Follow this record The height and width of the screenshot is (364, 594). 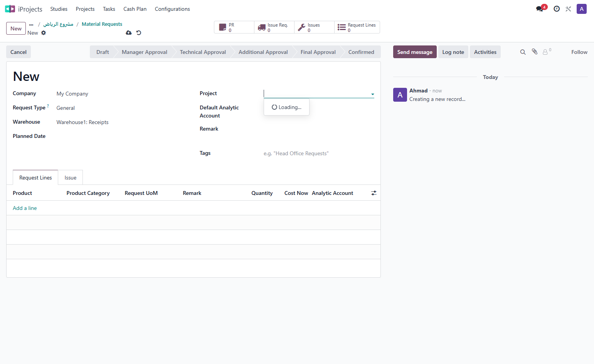579,52
